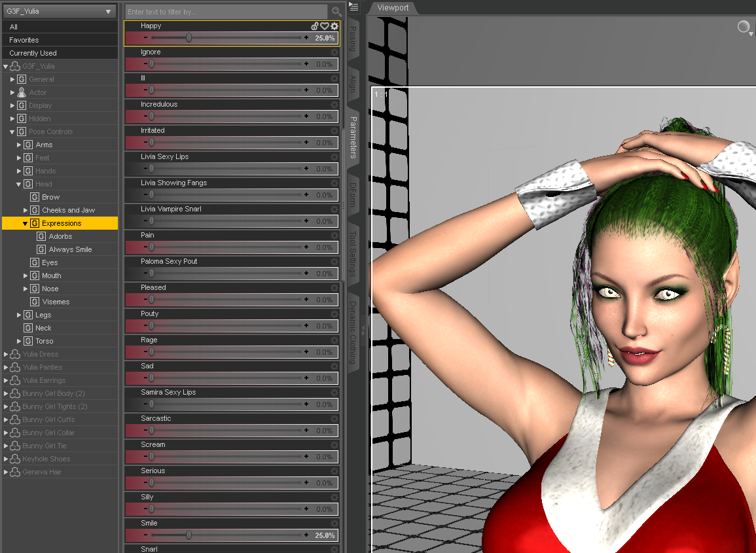756x553 pixels.
Task: Select Bunny Girl Cuffs node
Action: [x=48, y=419]
